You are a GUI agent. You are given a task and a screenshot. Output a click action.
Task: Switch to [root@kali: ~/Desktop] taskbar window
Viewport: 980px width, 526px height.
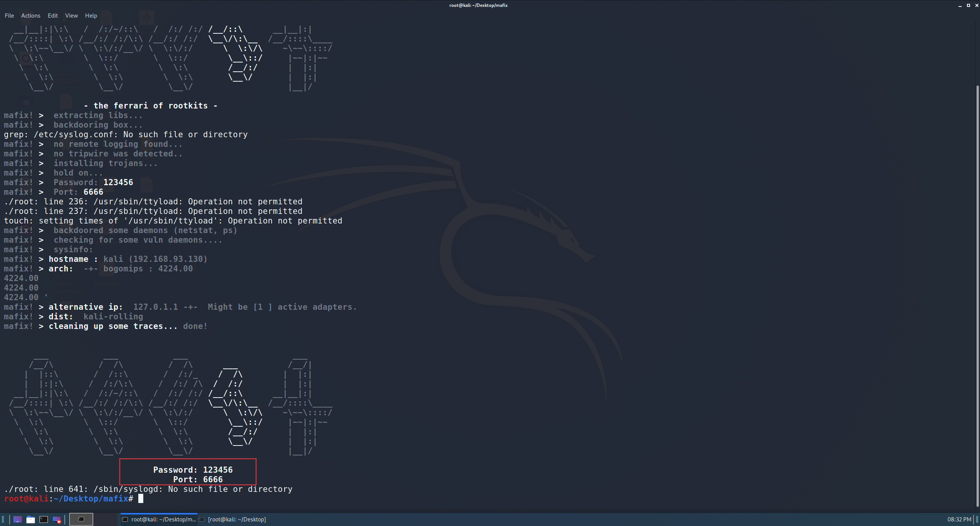[233, 519]
